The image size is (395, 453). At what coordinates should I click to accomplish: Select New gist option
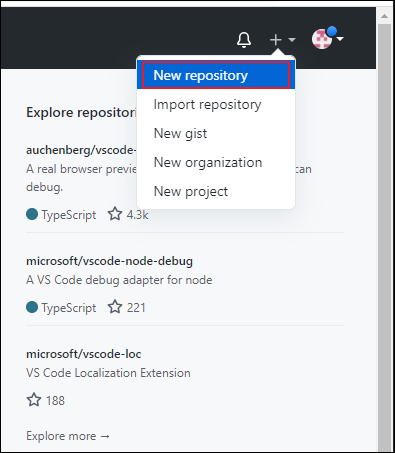pos(216,133)
